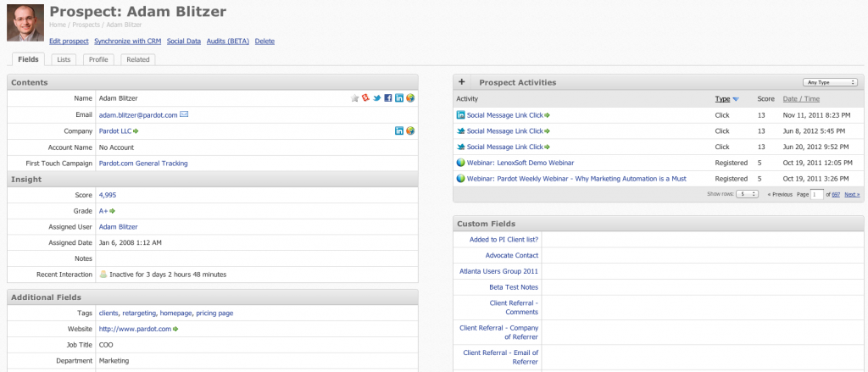Click the Advocate Contact custom field

[x=511, y=255]
